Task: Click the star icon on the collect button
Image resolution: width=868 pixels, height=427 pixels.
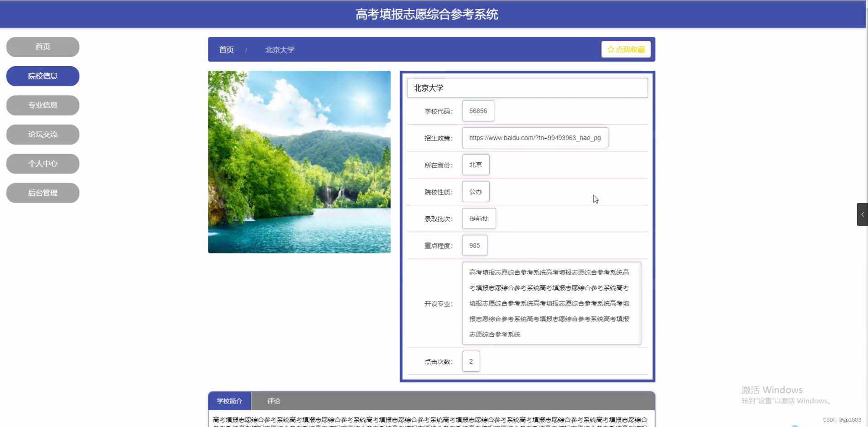Action: pos(610,49)
